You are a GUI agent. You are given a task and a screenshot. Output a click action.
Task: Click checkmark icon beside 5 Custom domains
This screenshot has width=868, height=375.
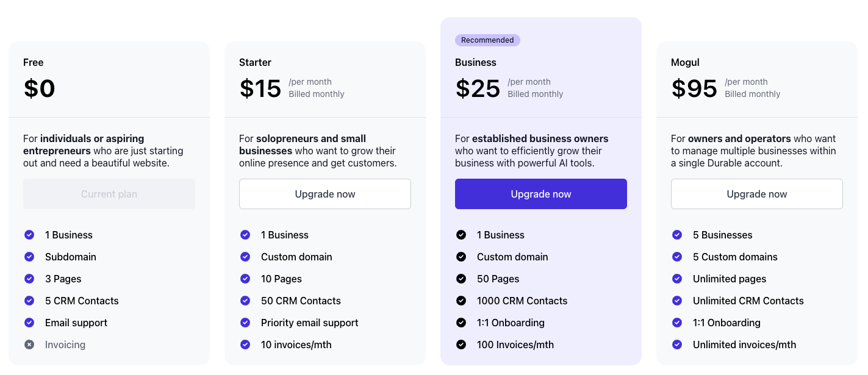pyautogui.click(x=677, y=257)
